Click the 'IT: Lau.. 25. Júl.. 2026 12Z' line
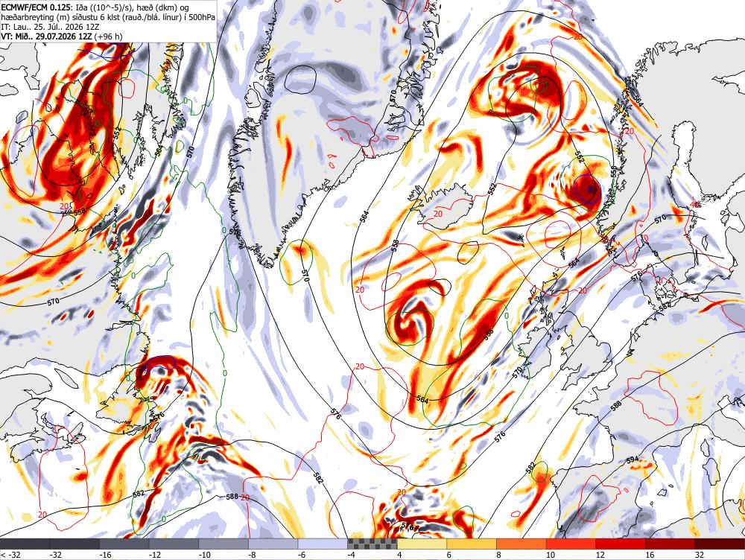Screen dimensions: 745x560 click(x=50, y=27)
